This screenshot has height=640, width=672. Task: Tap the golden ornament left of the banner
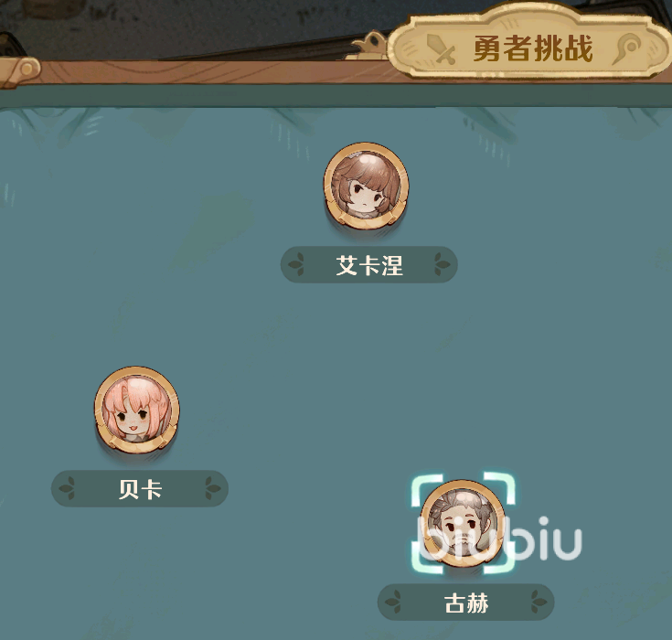(x=369, y=46)
